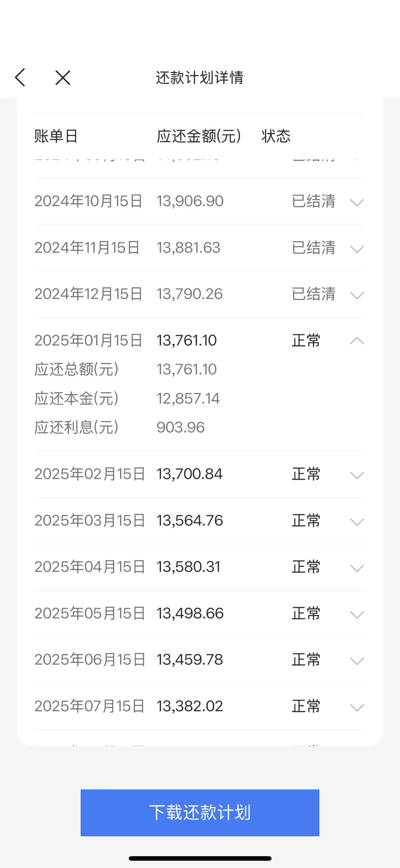The height and width of the screenshot is (868, 400).
Task: Tap the back arrow icon
Action: pos(20,77)
